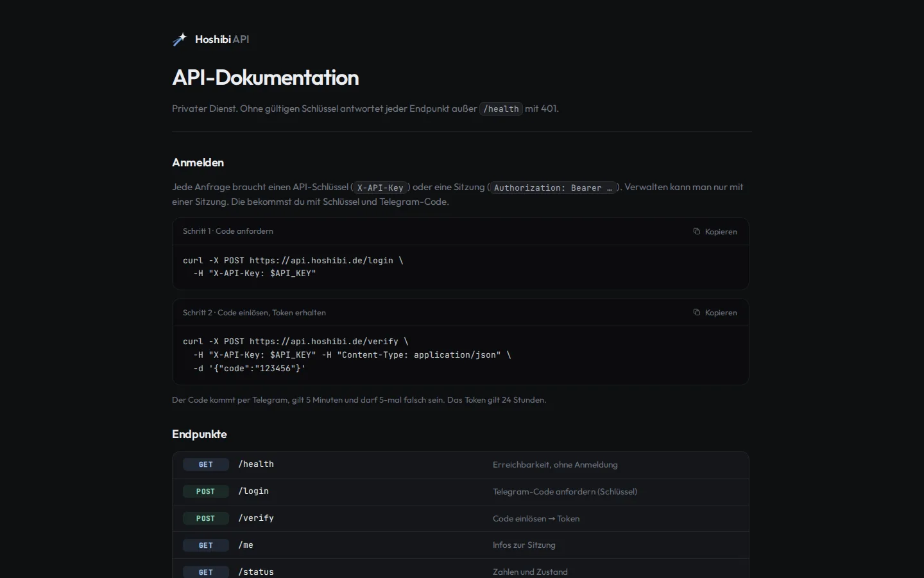The height and width of the screenshot is (578, 924).
Task: Click the GET badge of /health row
Action: coord(206,464)
